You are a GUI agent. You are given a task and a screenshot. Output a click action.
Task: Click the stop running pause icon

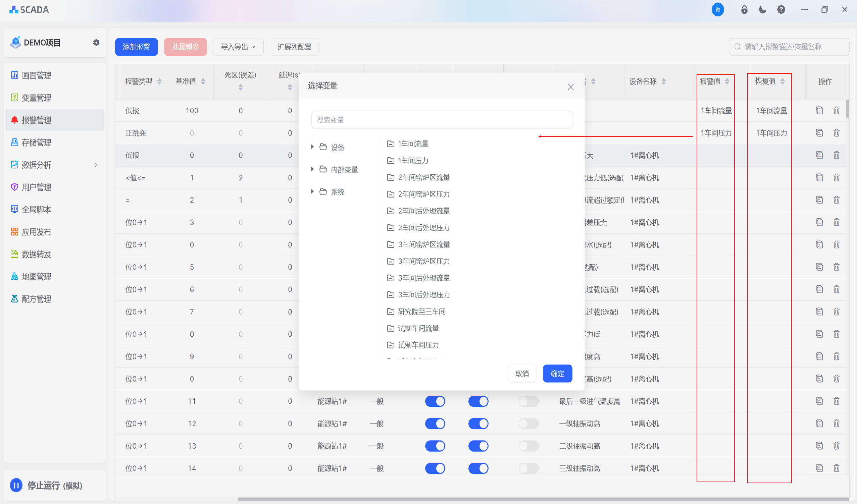click(16, 485)
